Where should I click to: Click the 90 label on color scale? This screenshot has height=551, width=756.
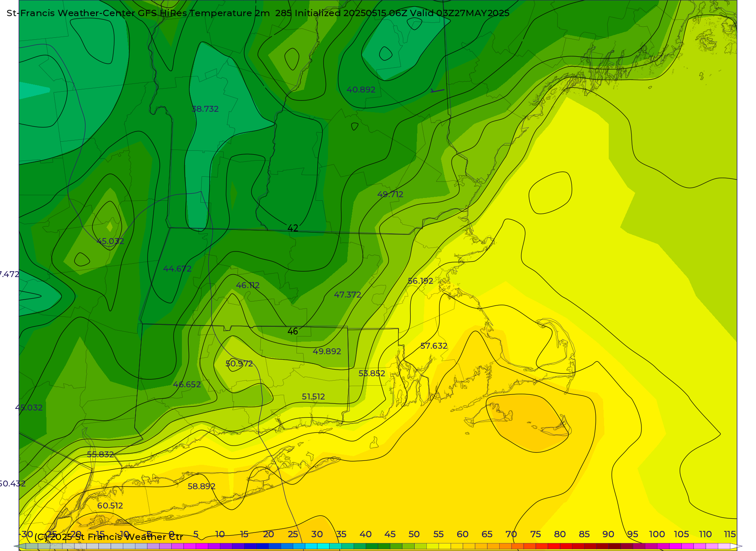(608, 534)
